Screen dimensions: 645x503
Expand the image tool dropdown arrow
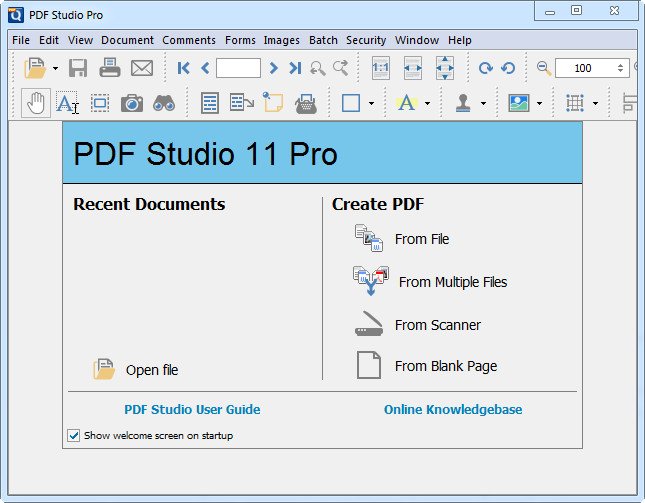point(539,103)
